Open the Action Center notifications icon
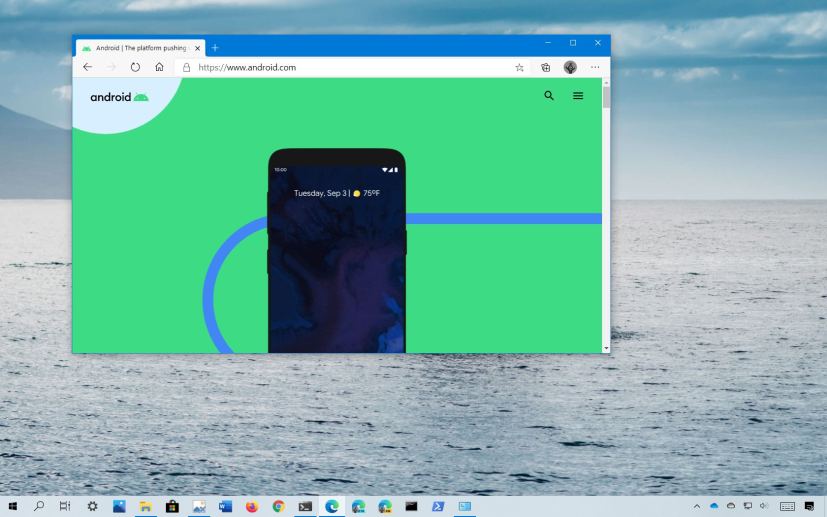This screenshot has height=517, width=827. click(810, 506)
